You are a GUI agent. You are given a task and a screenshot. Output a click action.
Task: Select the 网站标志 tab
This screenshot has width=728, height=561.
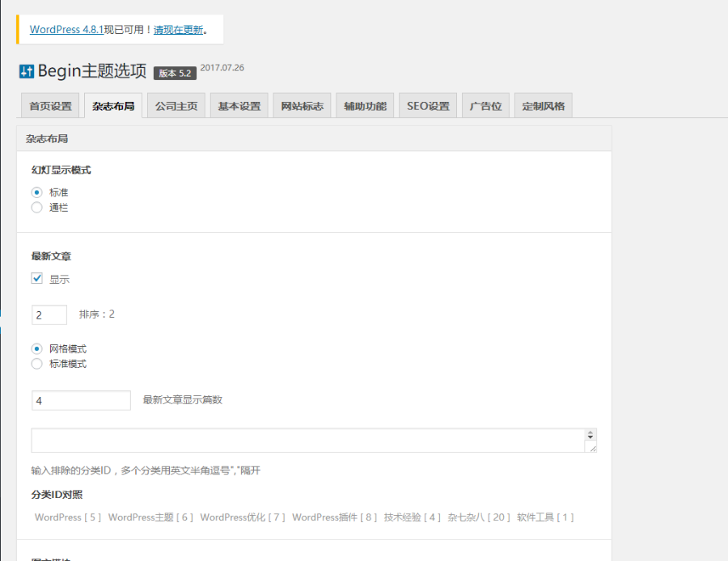point(303,106)
